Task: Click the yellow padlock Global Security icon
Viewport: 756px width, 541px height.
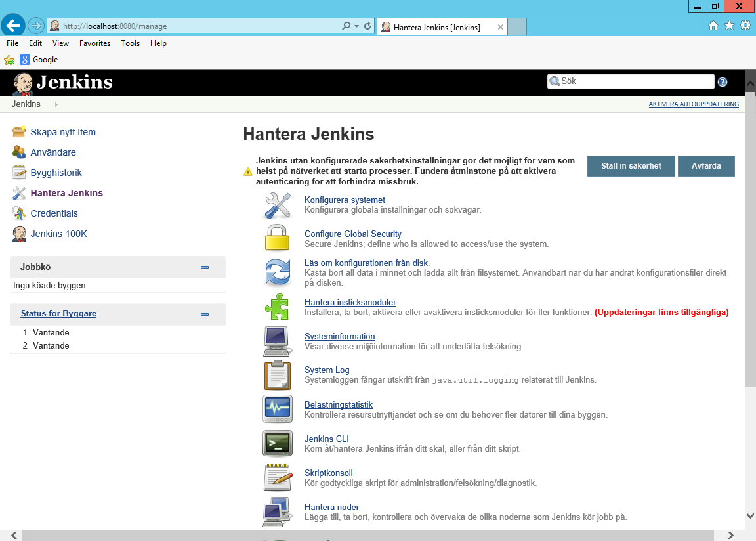Action: coord(277,238)
